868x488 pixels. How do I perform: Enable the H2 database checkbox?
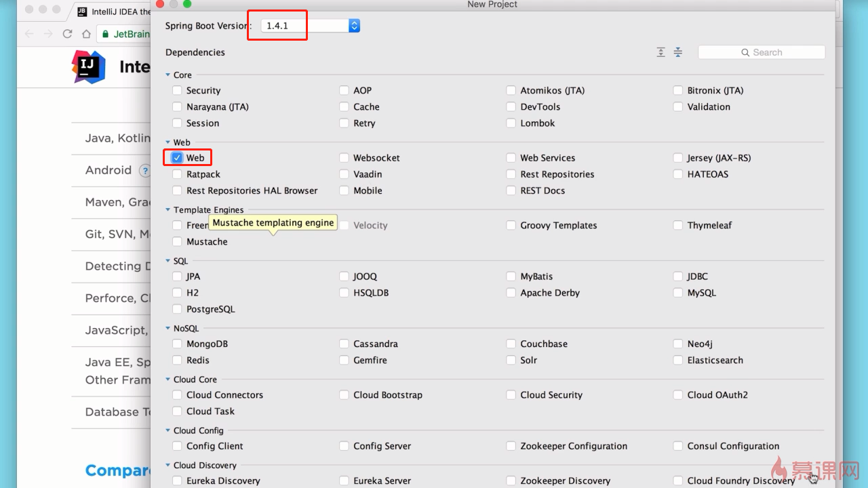click(x=177, y=293)
